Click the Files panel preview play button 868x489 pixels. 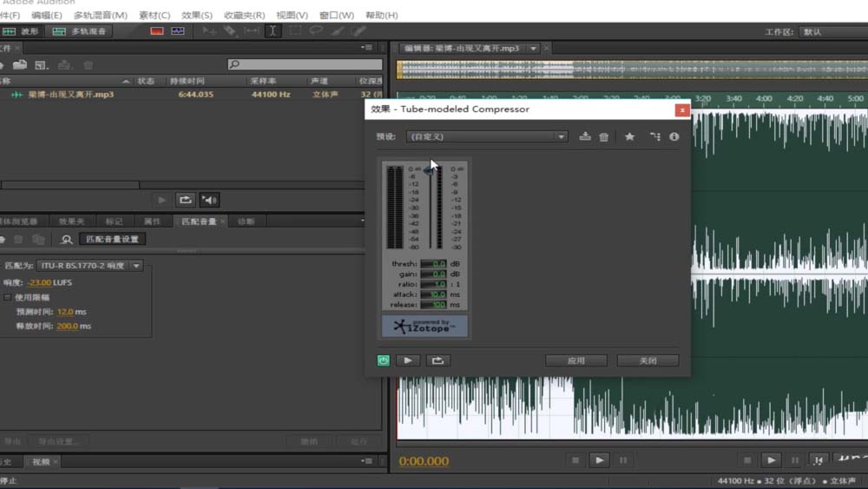coord(161,200)
